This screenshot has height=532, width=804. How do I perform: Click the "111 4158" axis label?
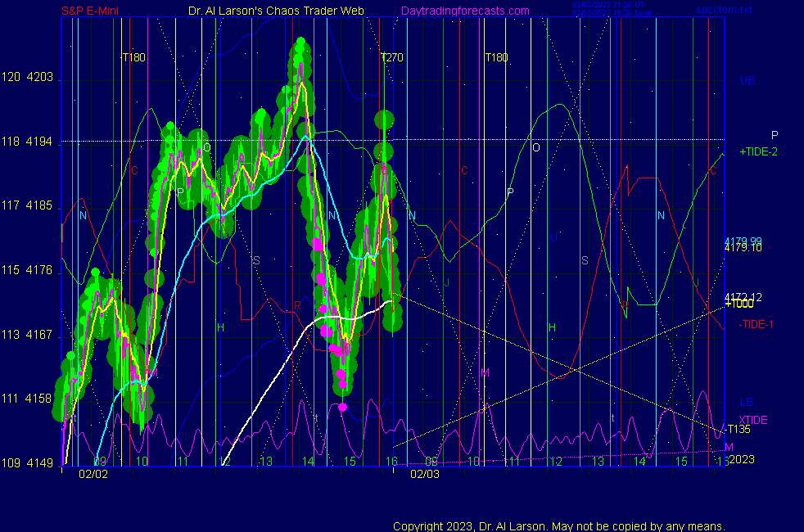click(x=27, y=399)
